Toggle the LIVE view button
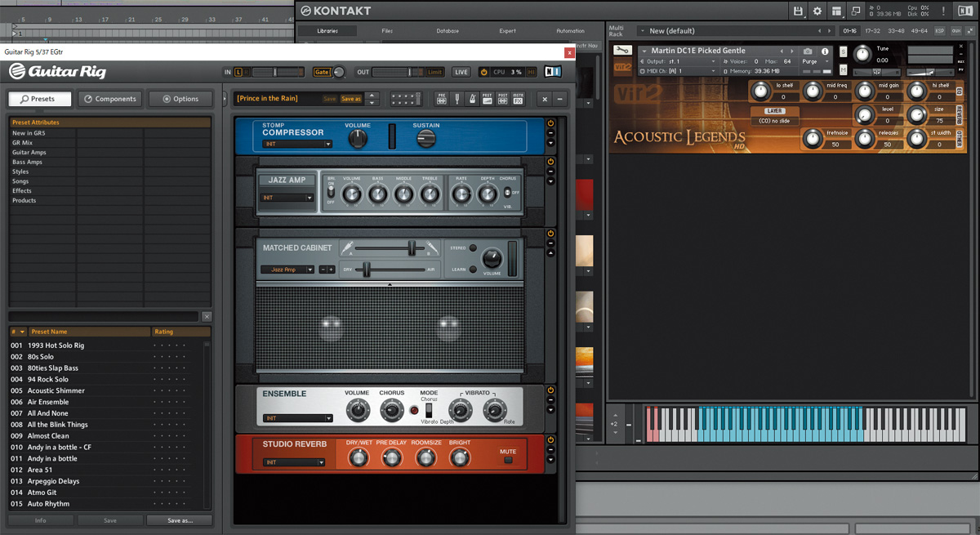The image size is (980, 535). [461, 72]
